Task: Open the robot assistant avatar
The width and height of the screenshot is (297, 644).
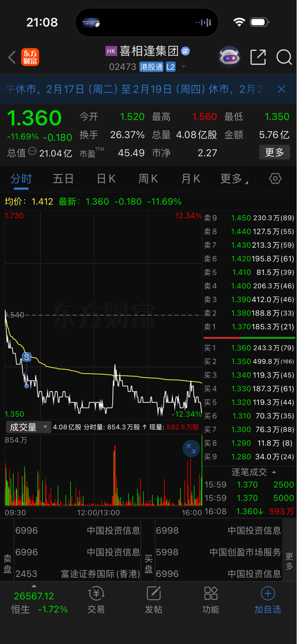Action: 229,57
